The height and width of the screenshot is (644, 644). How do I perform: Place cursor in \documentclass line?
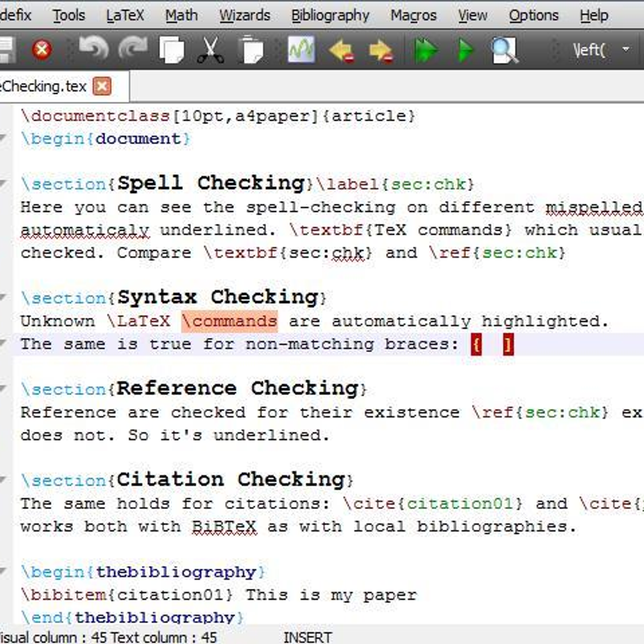218,116
